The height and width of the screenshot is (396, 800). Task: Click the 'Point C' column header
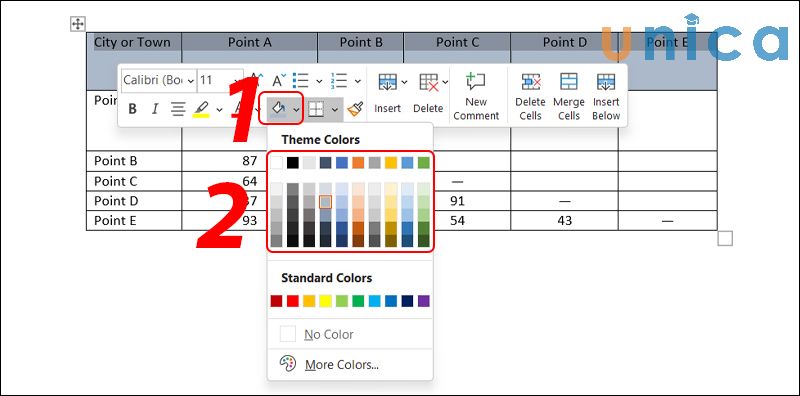458,42
